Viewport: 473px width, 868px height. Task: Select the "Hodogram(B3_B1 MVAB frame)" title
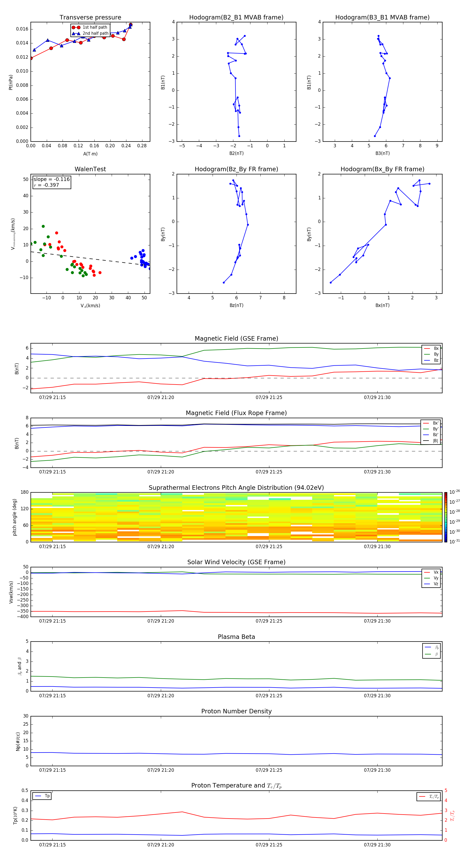(x=382, y=18)
